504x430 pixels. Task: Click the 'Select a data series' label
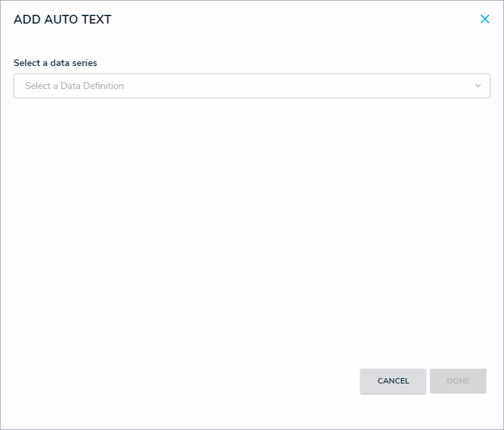click(55, 63)
